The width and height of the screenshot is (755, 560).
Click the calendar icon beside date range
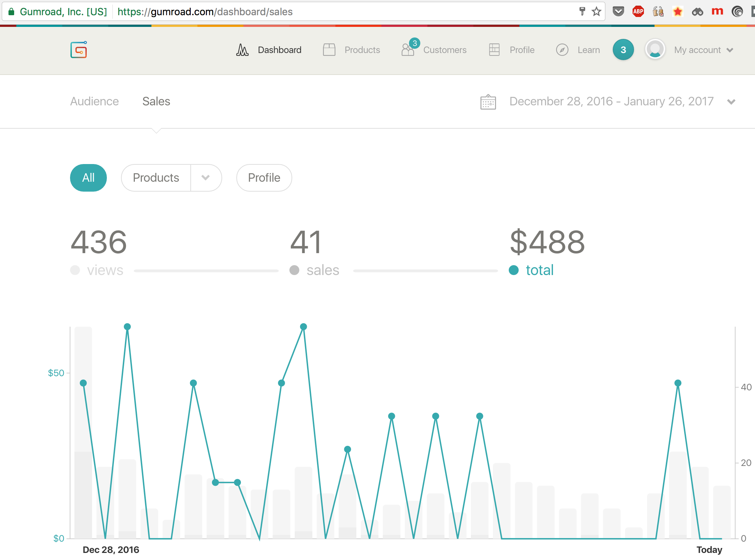click(488, 102)
